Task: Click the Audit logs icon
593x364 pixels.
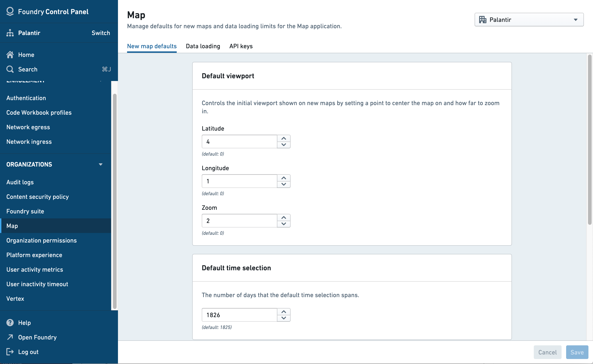Action: [x=20, y=182]
